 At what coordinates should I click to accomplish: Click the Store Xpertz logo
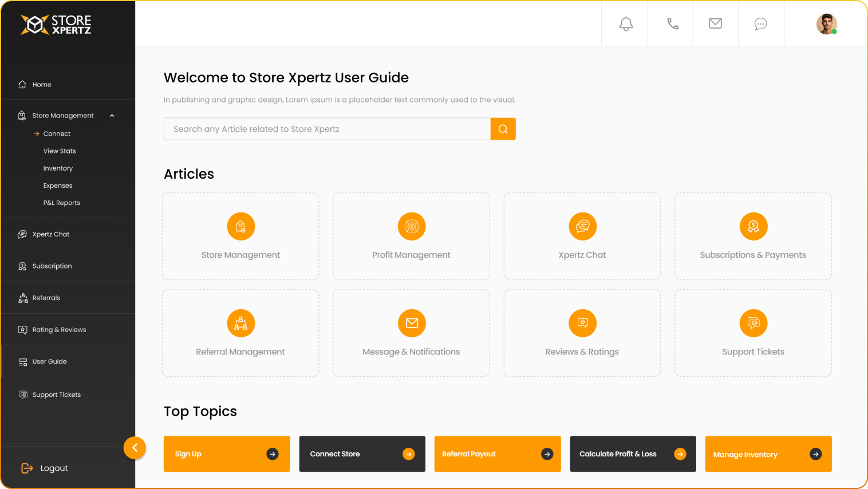tap(56, 25)
